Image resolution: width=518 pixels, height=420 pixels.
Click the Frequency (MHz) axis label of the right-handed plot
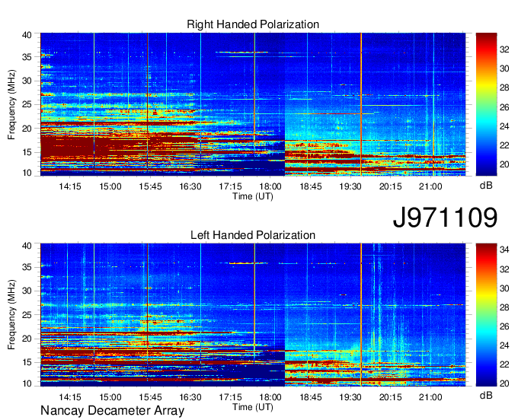tap(11, 104)
